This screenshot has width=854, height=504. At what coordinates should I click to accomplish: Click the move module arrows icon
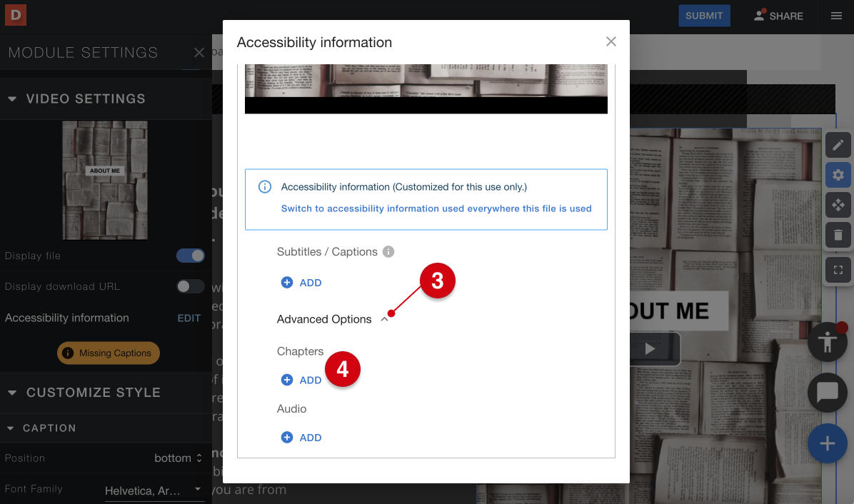pos(838,205)
